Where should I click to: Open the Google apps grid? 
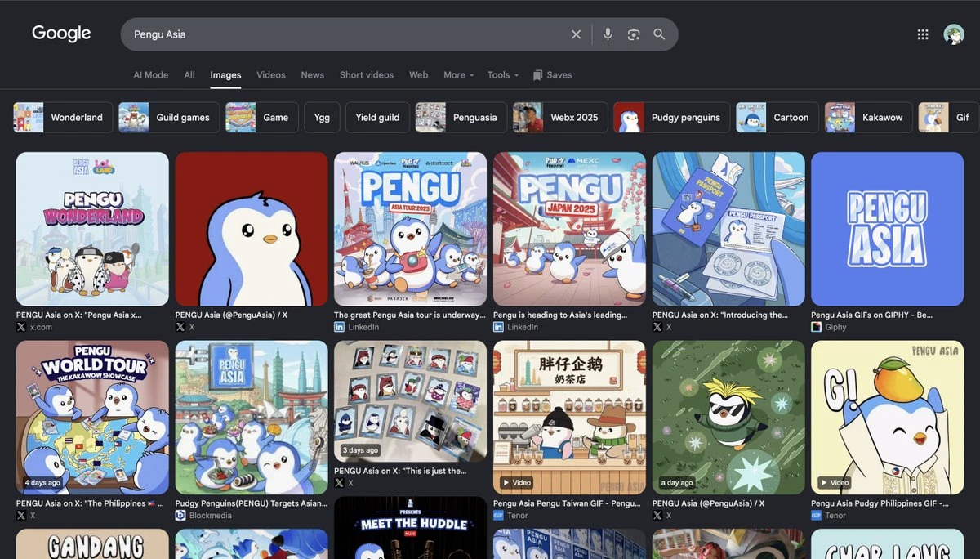(x=923, y=34)
